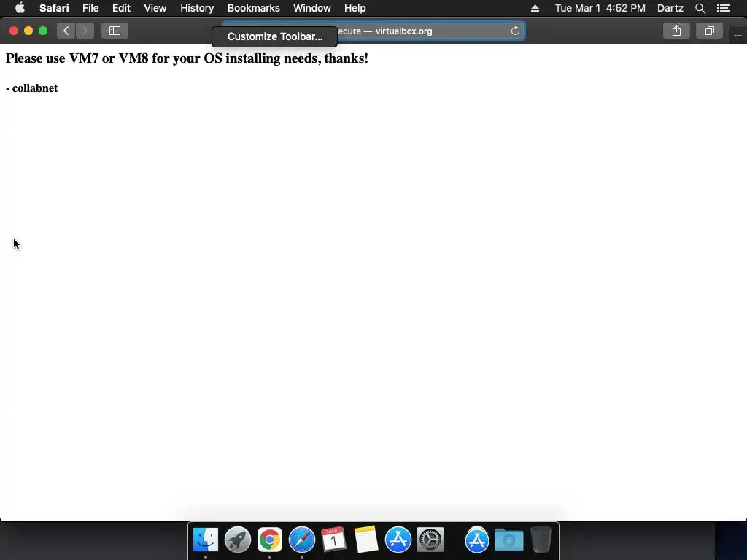This screenshot has height=560, width=747.
Task: Open Notes from the Dock
Action: click(x=366, y=540)
